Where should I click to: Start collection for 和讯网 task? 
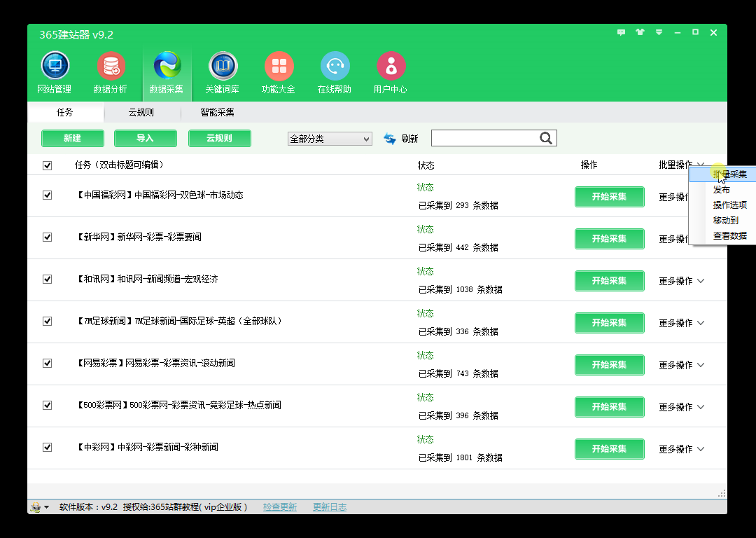(610, 281)
